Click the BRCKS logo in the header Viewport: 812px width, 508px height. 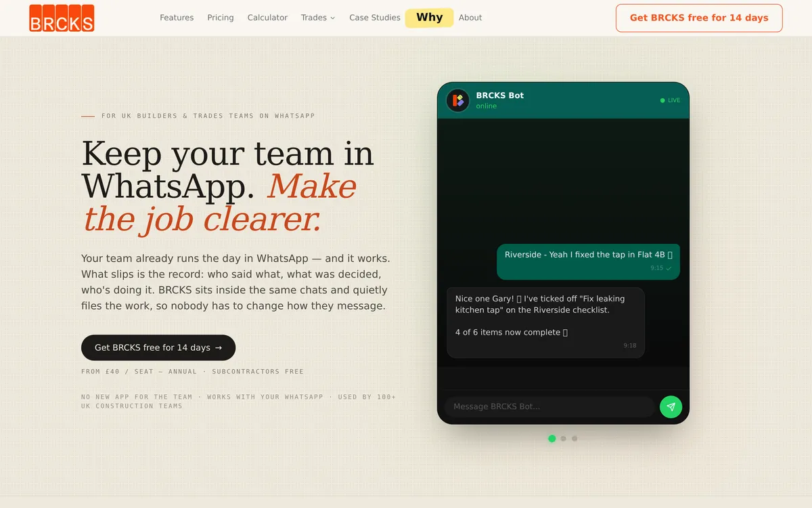62,18
